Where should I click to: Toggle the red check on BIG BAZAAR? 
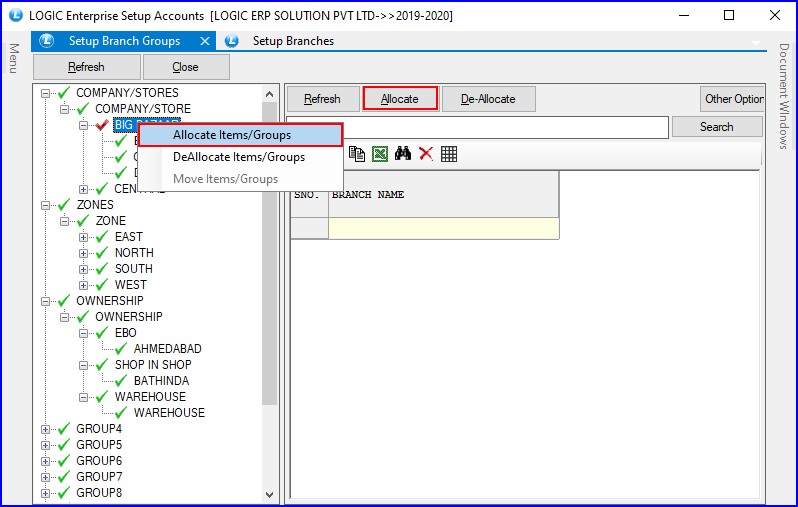pyautogui.click(x=102, y=125)
